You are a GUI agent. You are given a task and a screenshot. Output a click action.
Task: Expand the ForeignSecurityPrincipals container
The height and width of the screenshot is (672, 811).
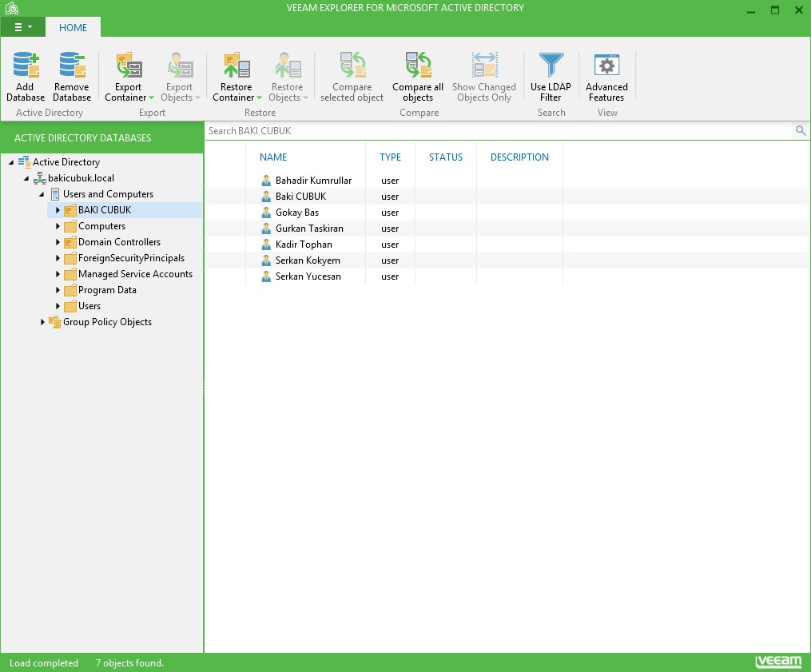(x=58, y=259)
